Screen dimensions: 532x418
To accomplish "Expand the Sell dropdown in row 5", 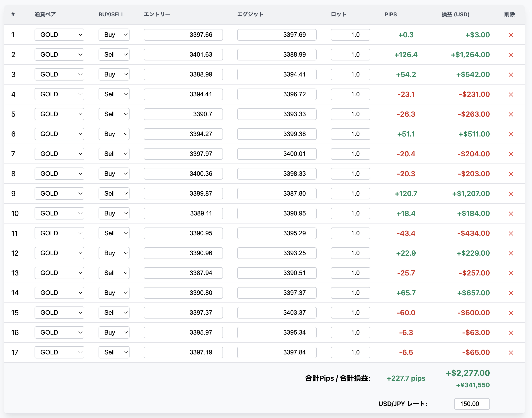I will [114, 114].
